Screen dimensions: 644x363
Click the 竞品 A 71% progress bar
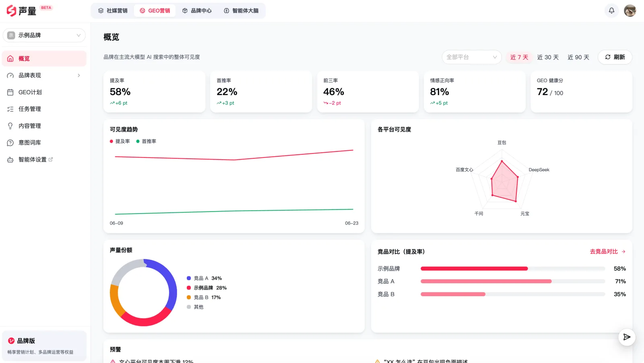[x=513, y=282]
